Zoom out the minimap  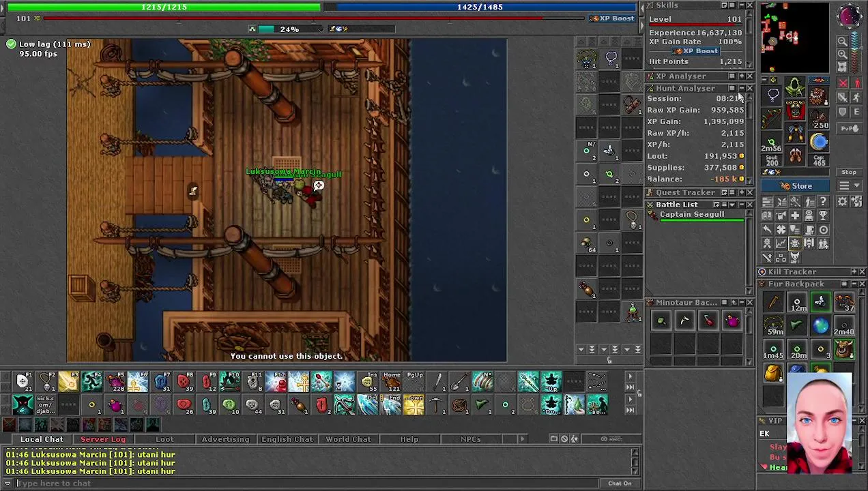point(843,42)
